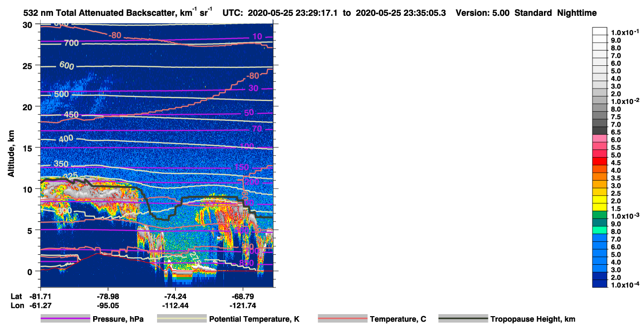Click the color bar label '1.5'
The height and width of the screenshot is (330, 644).
point(617,209)
